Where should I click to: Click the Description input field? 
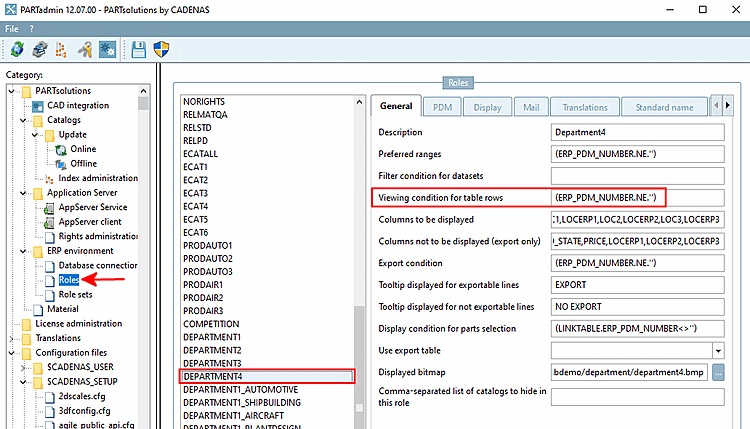tap(637, 132)
